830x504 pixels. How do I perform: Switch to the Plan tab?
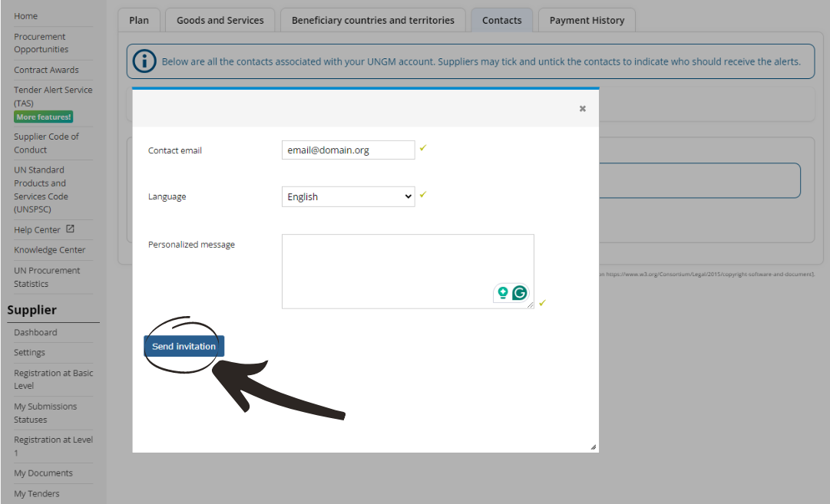139,20
